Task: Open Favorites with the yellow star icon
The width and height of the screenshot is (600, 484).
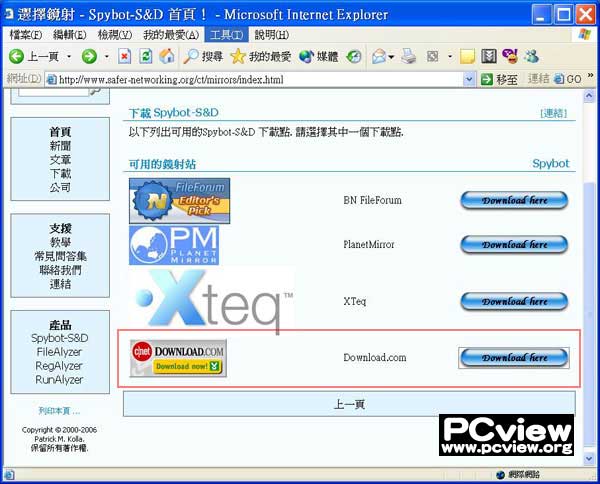Action: (x=261, y=57)
